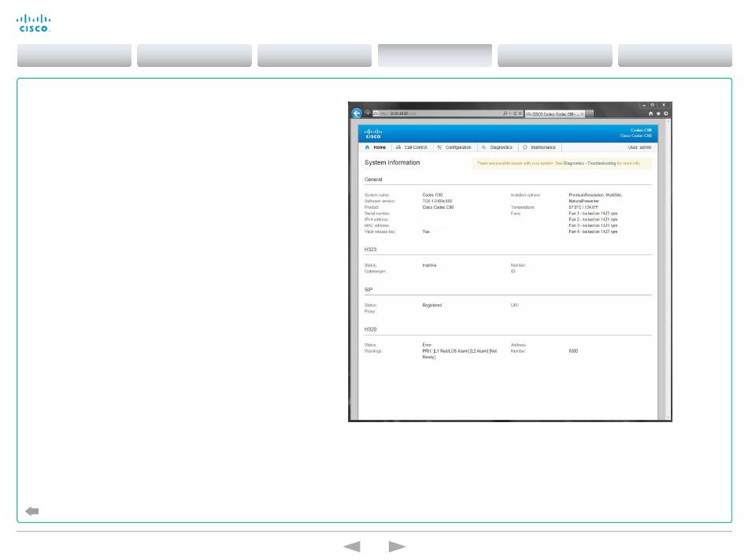
Task: Open the browser Favorites star
Action: [x=658, y=113]
